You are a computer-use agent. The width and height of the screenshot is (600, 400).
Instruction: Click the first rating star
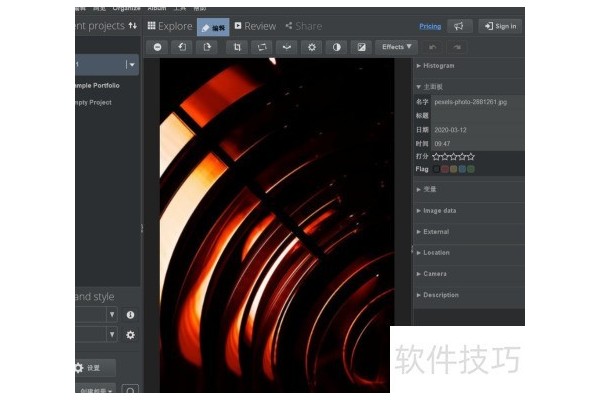click(x=437, y=156)
